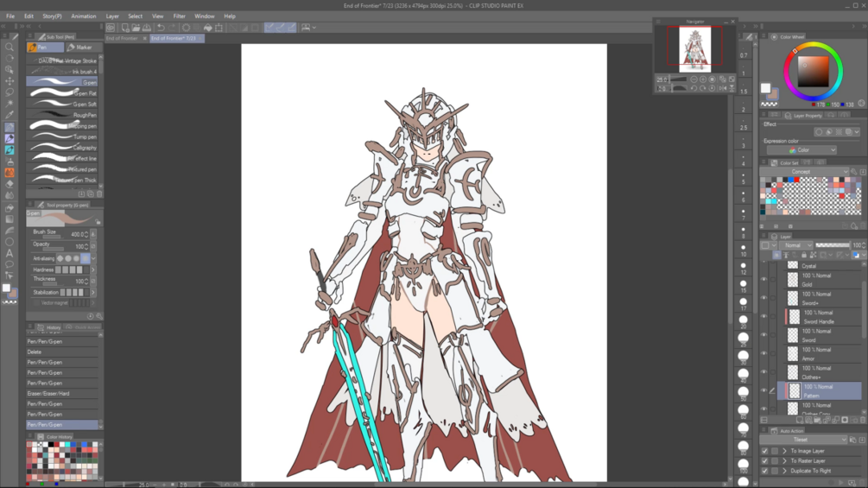Delete sub tool with trash icon
Screen dimensions: 868x488
coord(99,193)
